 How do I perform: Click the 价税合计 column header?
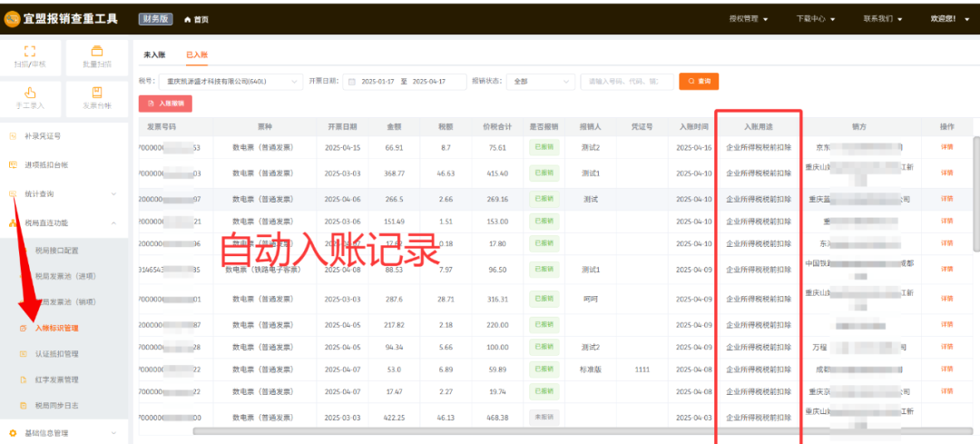(497, 126)
